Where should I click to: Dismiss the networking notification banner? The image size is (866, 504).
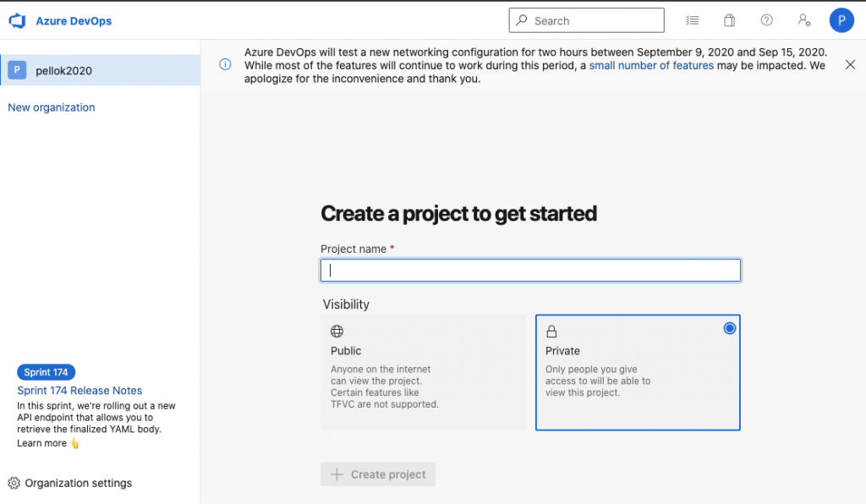tap(850, 65)
